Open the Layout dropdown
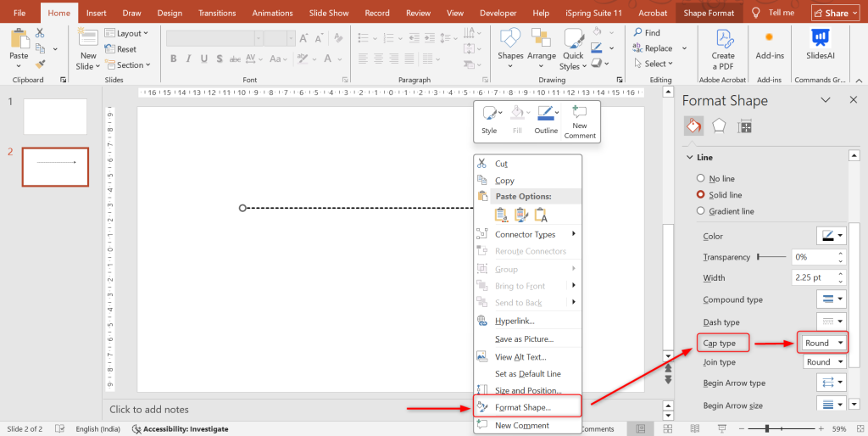This screenshot has width=868, height=436. click(127, 33)
